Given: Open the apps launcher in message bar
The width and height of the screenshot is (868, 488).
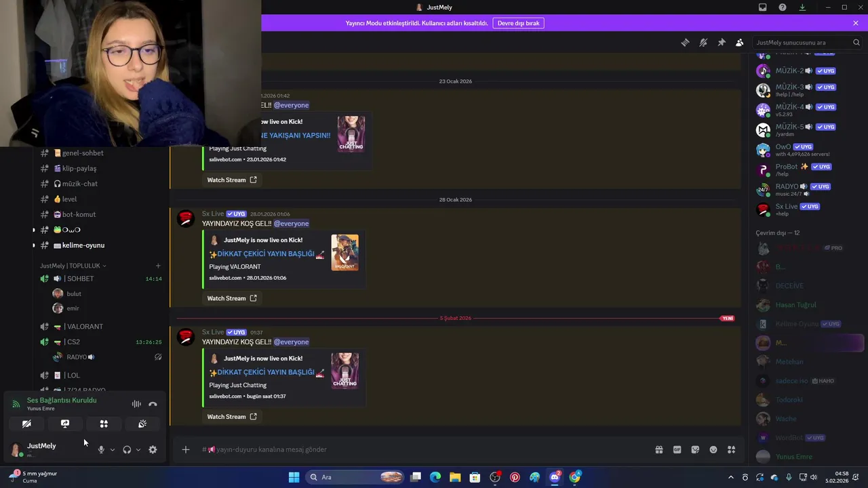Looking at the screenshot, I should point(732,449).
